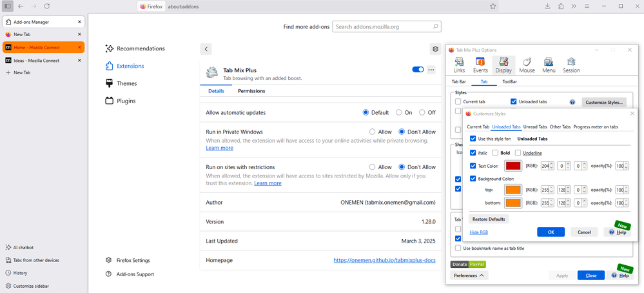The width and height of the screenshot is (644, 293).
Task: Open the Display section in Tab Mix Plus
Action: point(503,65)
